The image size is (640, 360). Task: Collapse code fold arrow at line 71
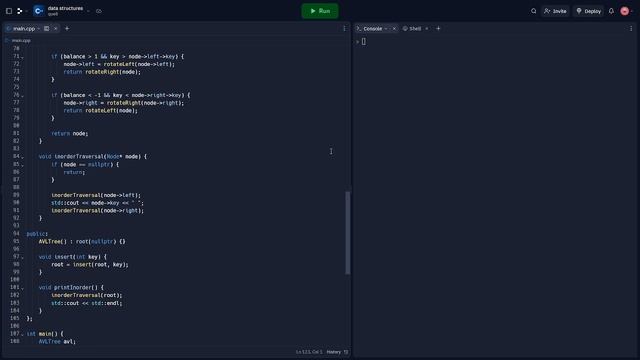pyautogui.click(x=22, y=57)
